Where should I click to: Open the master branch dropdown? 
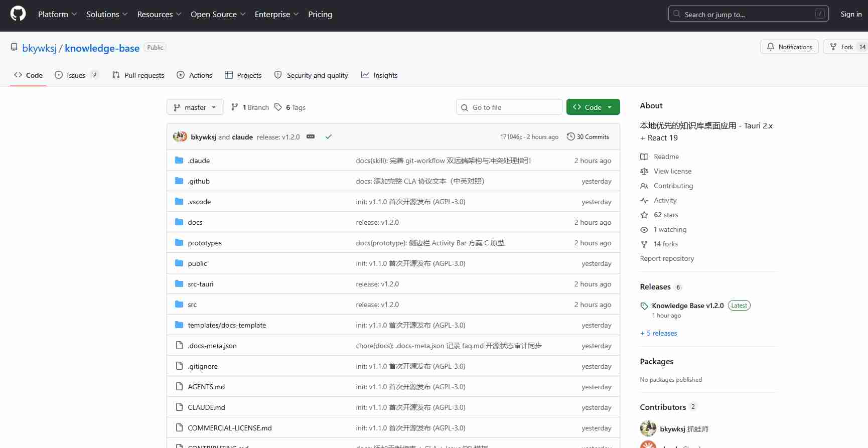point(195,107)
